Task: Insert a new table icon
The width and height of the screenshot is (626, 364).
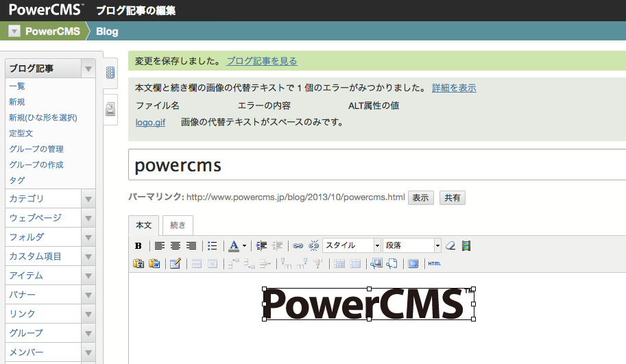Action: click(x=176, y=263)
